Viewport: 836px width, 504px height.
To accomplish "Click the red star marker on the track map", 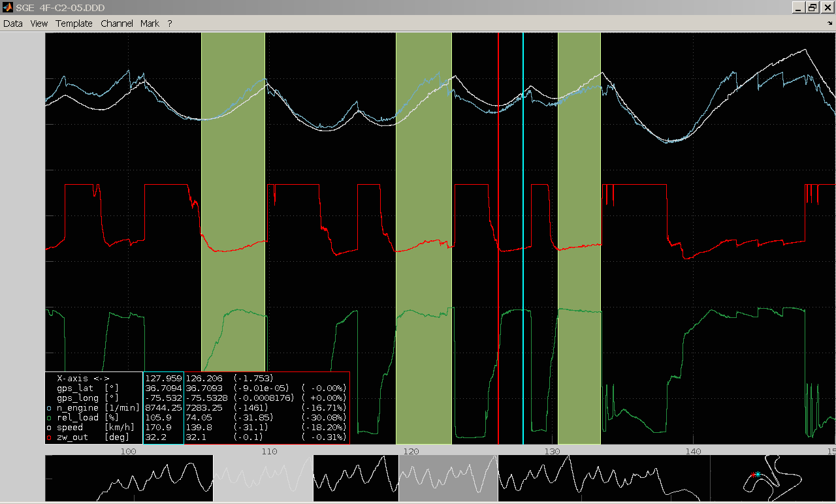I will click(x=753, y=475).
